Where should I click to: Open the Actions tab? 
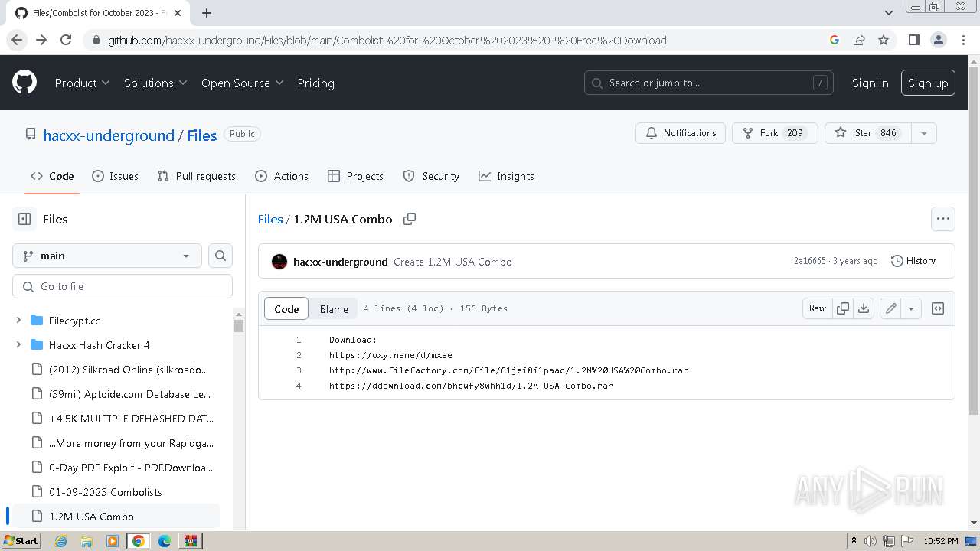pyautogui.click(x=282, y=176)
